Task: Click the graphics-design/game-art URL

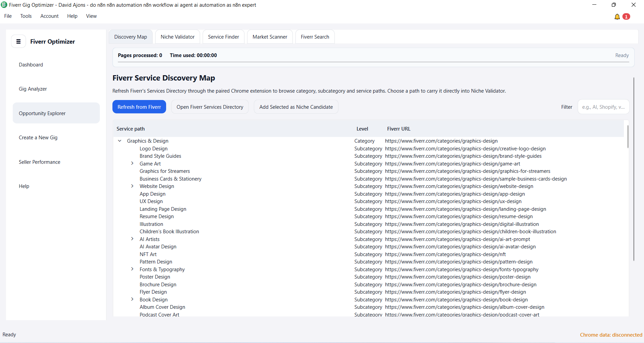Action: point(452,164)
